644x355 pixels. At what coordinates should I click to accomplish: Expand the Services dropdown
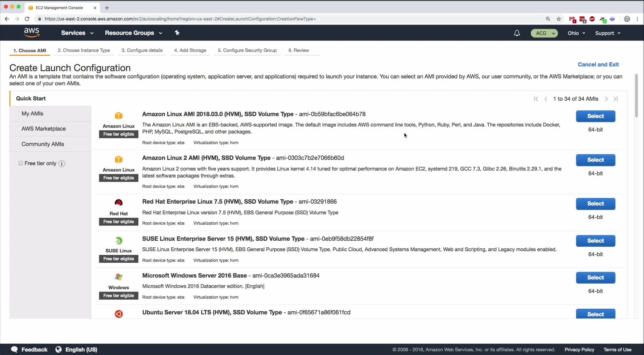pyautogui.click(x=77, y=33)
